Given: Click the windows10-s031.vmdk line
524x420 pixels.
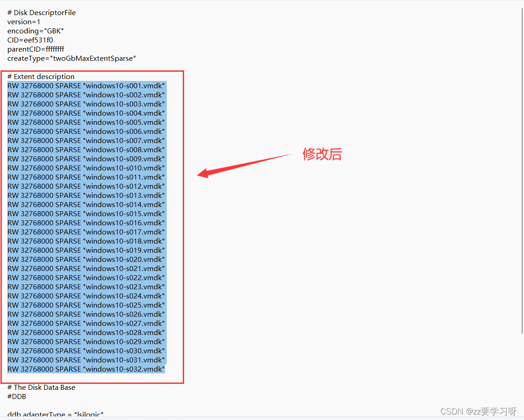Looking at the screenshot, I should click(x=86, y=360).
